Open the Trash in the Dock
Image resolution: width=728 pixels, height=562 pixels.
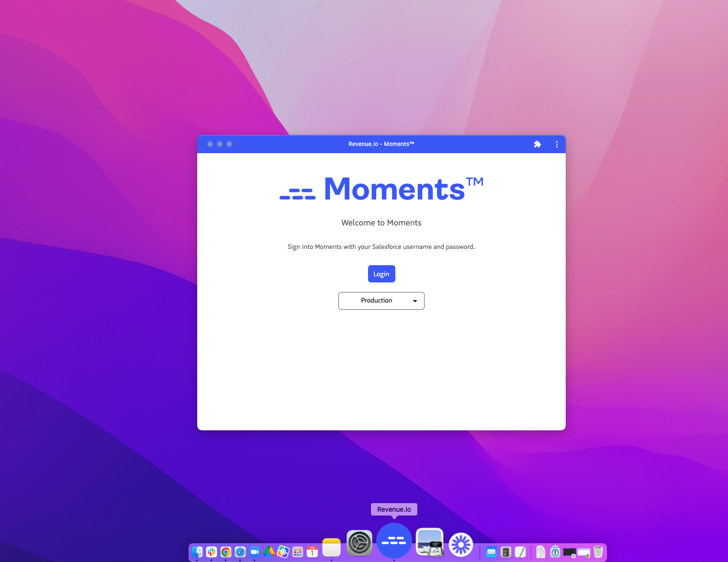coord(598,552)
